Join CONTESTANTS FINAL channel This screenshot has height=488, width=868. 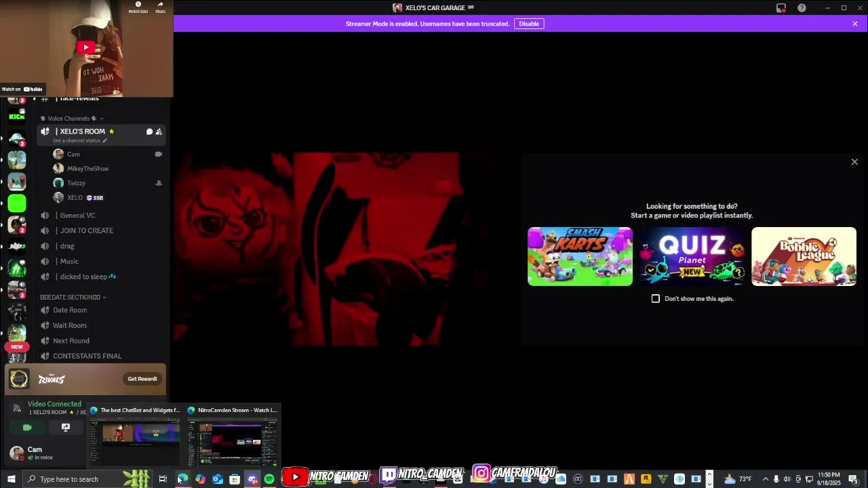point(102,357)
